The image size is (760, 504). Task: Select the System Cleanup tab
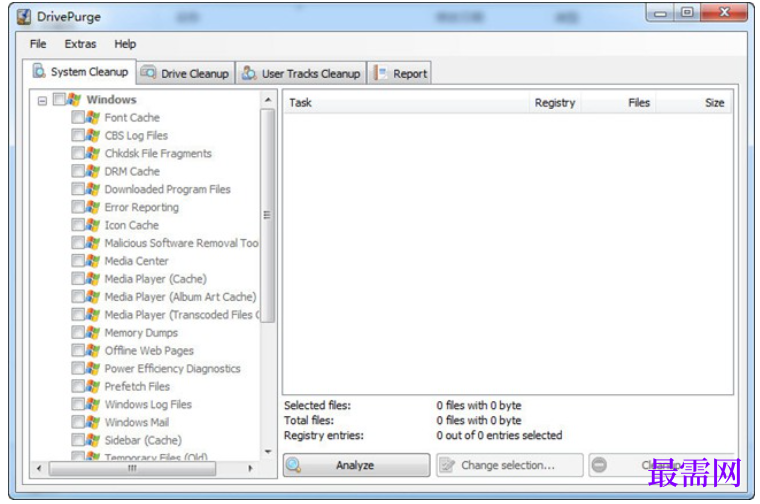(80, 72)
